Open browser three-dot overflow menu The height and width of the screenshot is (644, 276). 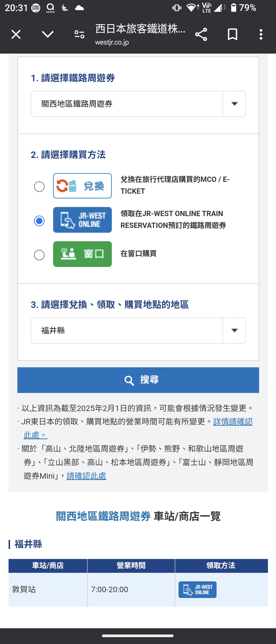tap(261, 34)
